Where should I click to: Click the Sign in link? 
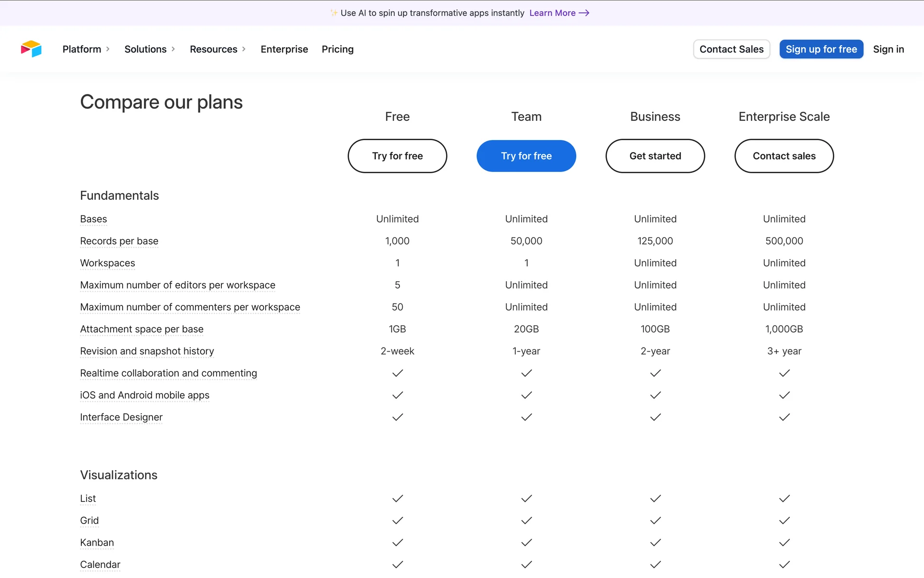[888, 49]
